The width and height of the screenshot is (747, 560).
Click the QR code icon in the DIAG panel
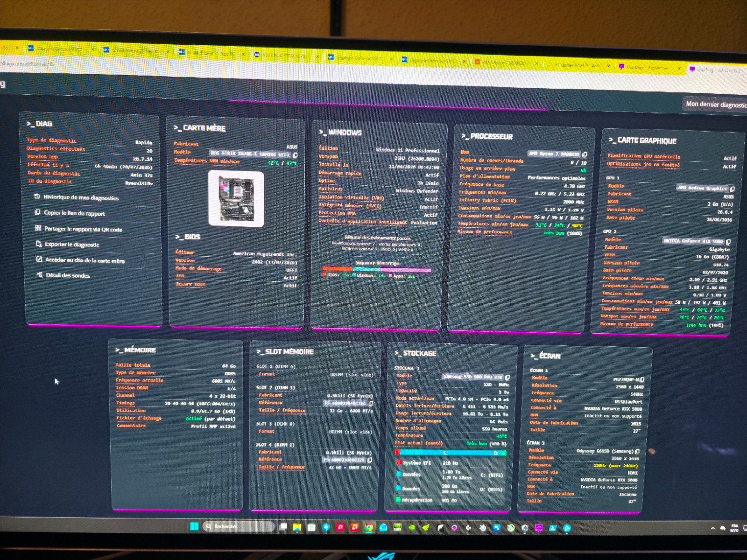click(38, 228)
